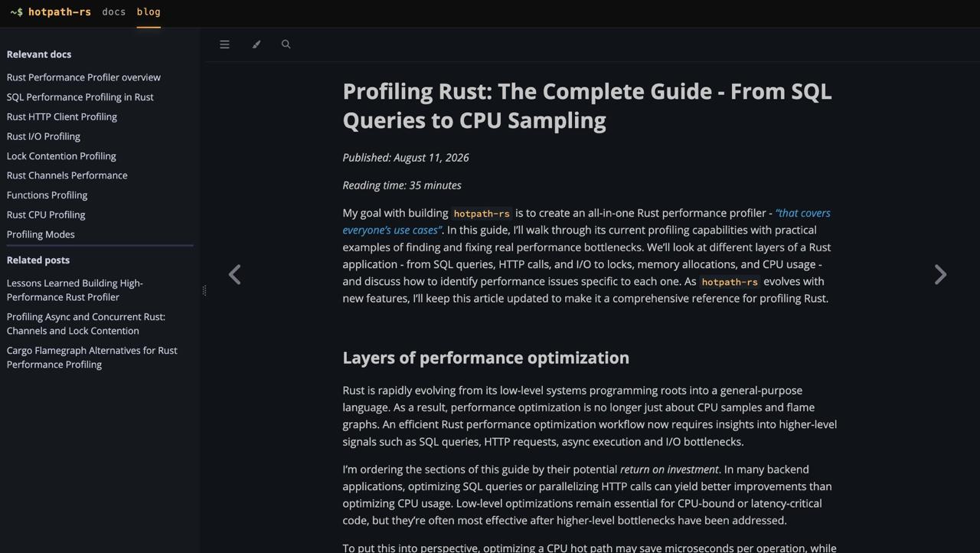Open Rust Channels Performance doc

coord(67,175)
